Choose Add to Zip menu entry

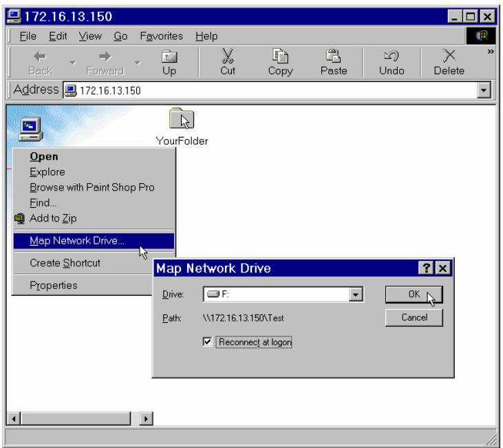(94, 218)
